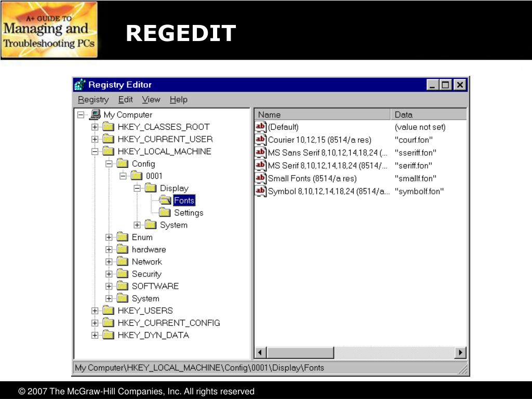Click the open Fonts folder icon

pos(165,200)
